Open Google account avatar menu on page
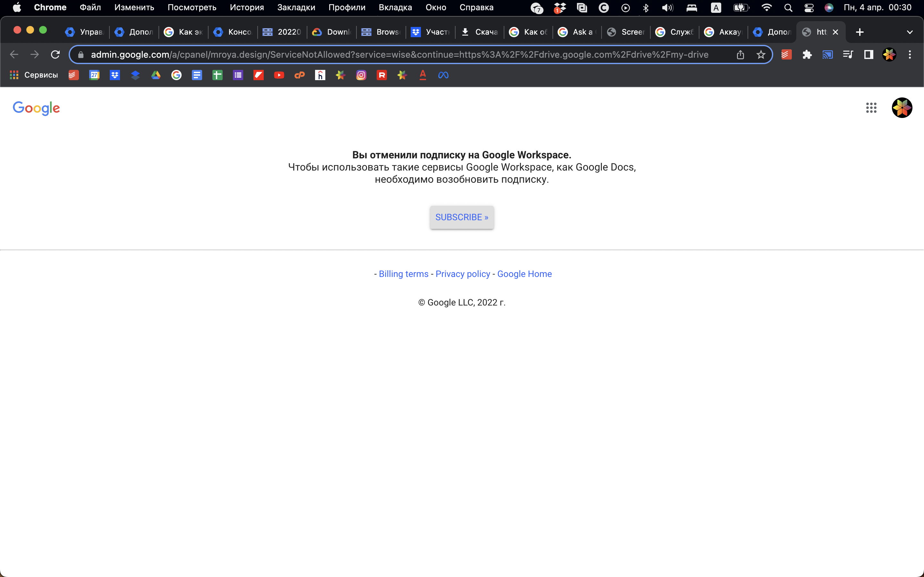Viewport: 924px width, 577px height. coord(902,108)
